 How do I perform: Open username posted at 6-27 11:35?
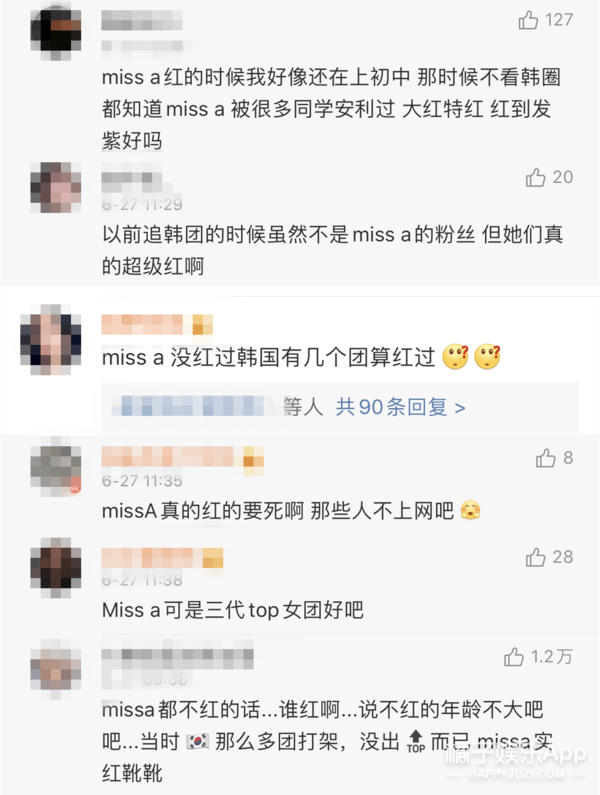click(x=183, y=457)
